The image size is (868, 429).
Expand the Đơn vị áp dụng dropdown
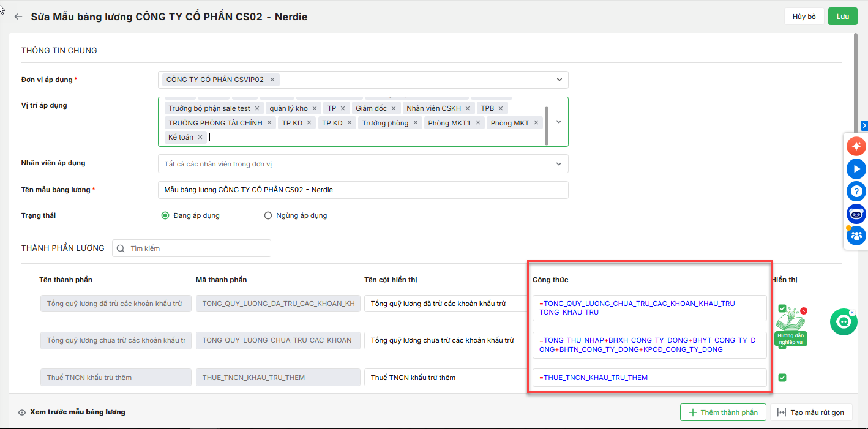click(559, 80)
